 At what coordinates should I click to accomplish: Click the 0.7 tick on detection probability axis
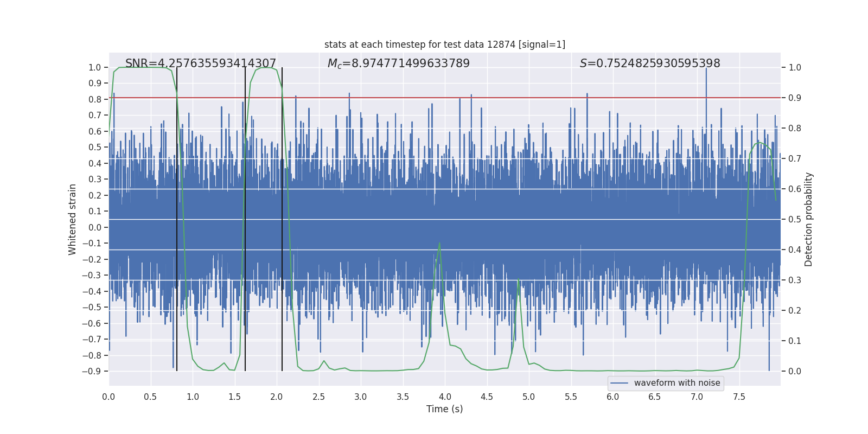(x=795, y=158)
